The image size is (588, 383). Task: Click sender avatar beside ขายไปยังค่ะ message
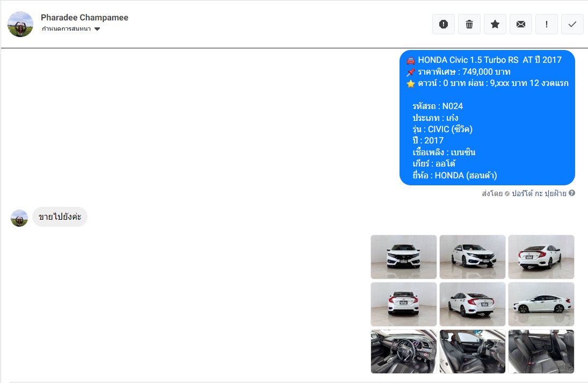[19, 218]
